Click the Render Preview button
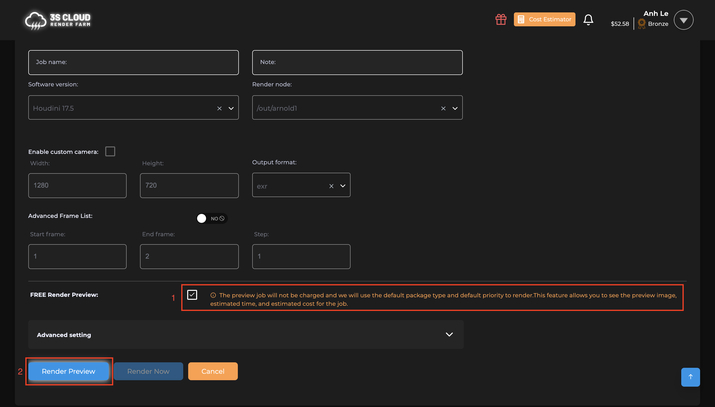This screenshot has width=715, height=407. tap(68, 371)
